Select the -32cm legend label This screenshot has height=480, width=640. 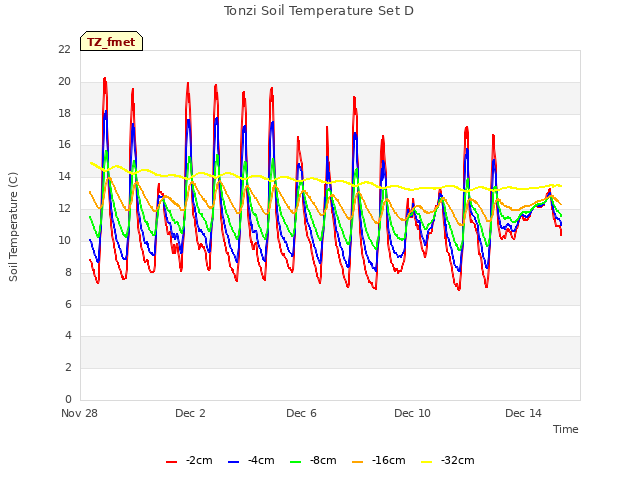[x=458, y=460]
